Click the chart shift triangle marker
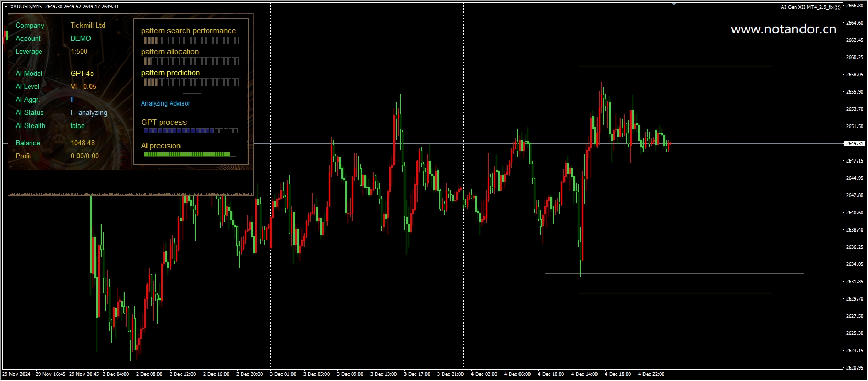 coord(674,4)
